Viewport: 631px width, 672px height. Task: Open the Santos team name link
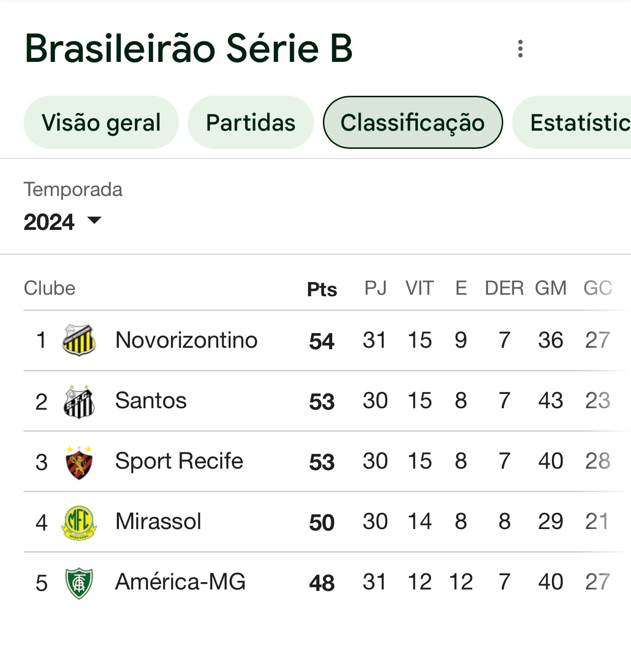151,400
